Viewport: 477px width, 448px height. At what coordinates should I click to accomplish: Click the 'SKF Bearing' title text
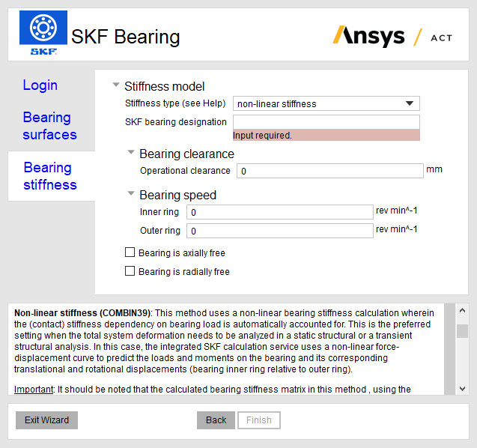(x=125, y=37)
